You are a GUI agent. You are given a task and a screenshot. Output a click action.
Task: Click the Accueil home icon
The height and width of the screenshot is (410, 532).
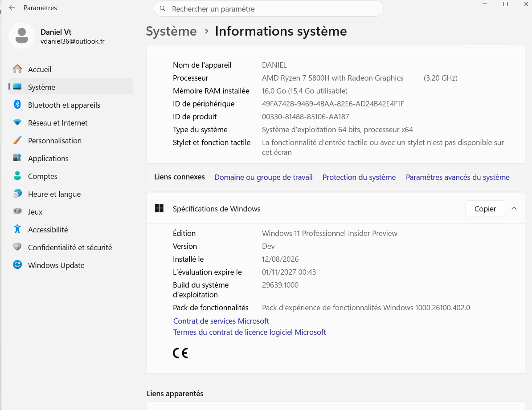(17, 69)
